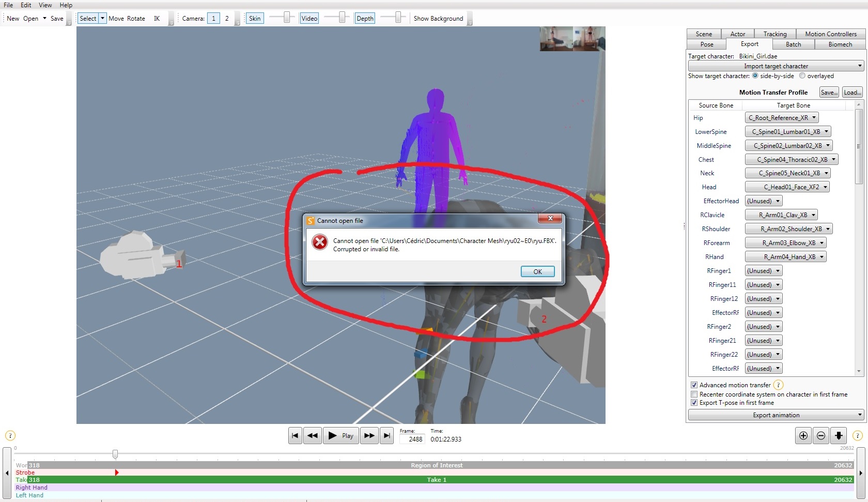Open Hip target bone dropdown

click(x=782, y=118)
